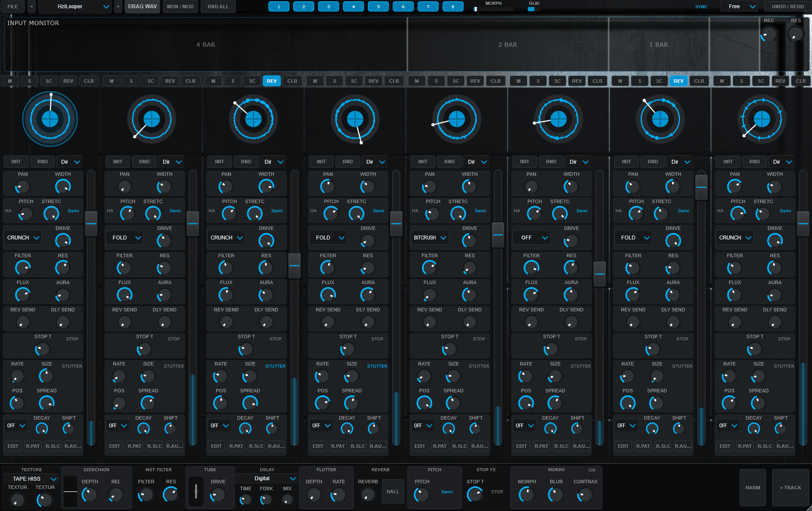
Task: Click the R.AU icon on the second track
Action: pos(174,446)
